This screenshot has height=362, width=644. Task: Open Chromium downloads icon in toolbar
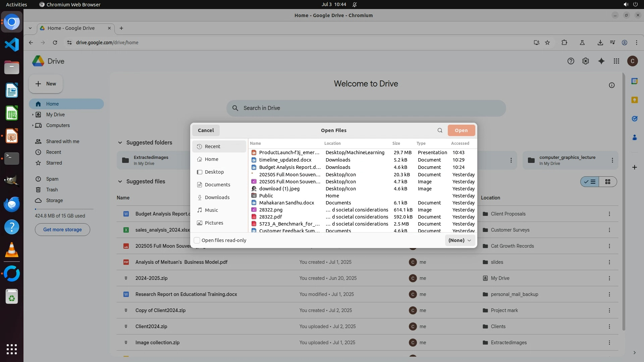(600, 43)
